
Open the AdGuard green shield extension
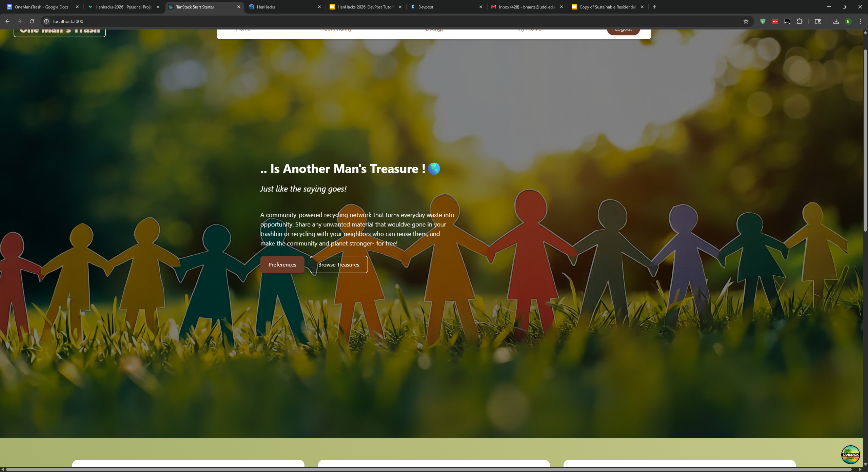tap(763, 21)
